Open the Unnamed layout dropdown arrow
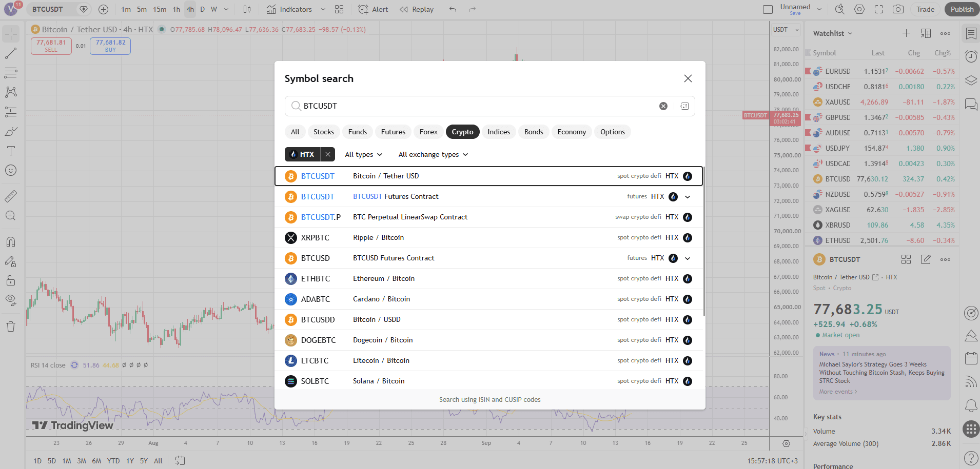 coord(819,9)
